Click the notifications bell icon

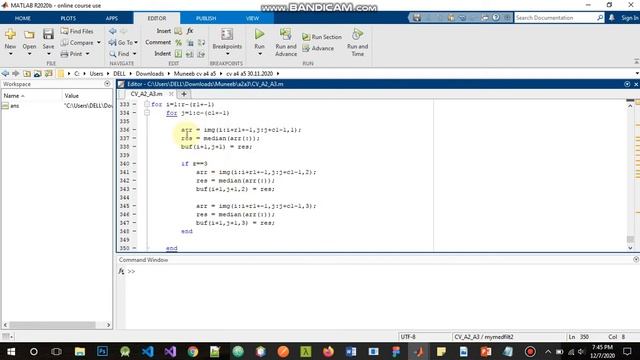[x=611, y=18]
